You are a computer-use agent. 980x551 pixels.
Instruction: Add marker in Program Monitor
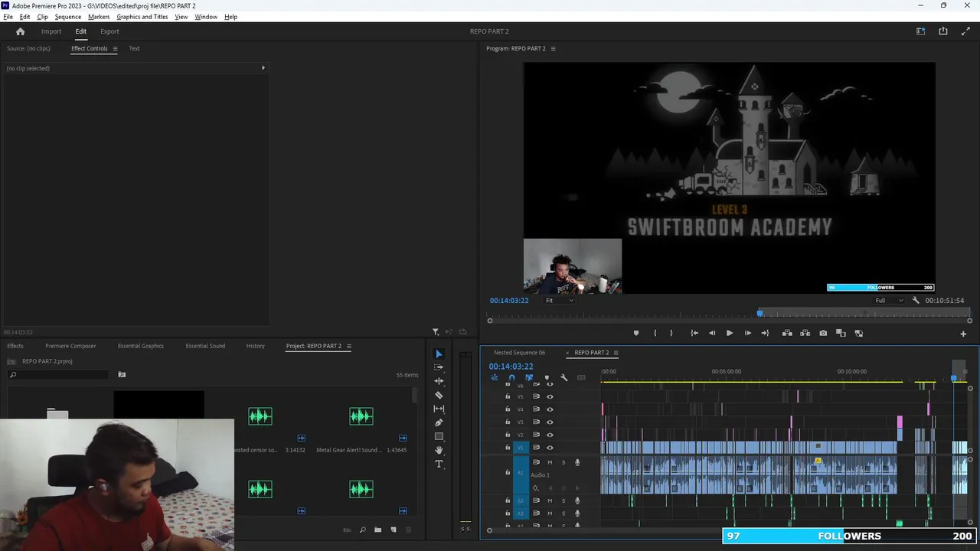635,333
